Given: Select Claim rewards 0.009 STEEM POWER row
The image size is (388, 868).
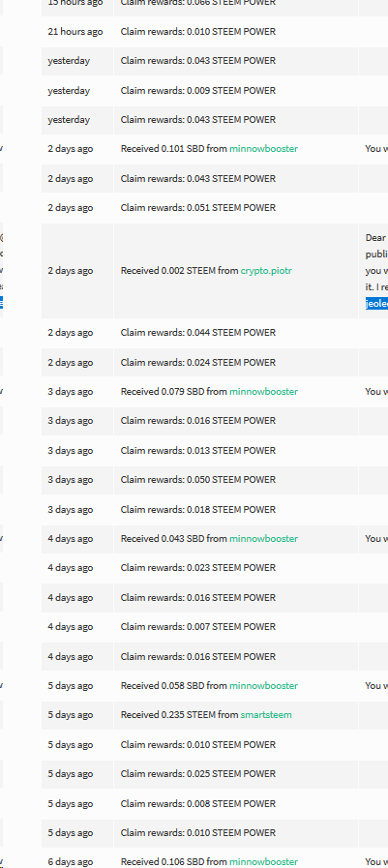Looking at the screenshot, I should tap(215, 90).
